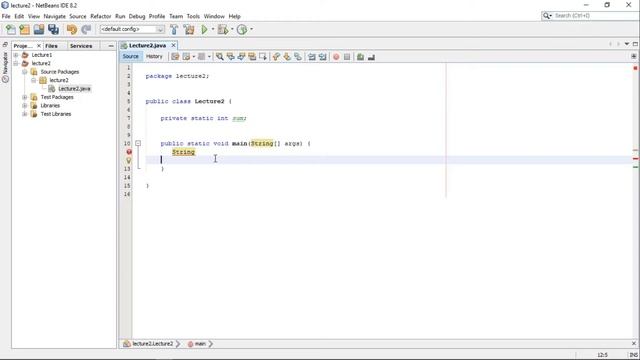The width and height of the screenshot is (640, 360).
Task: Click Stop Macro Recording square icon
Action: point(347,57)
